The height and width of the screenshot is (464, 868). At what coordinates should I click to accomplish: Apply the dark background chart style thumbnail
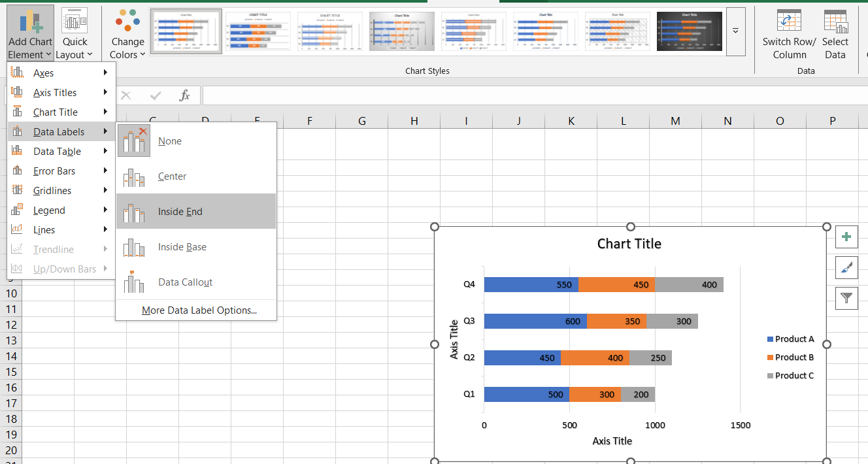click(x=689, y=31)
